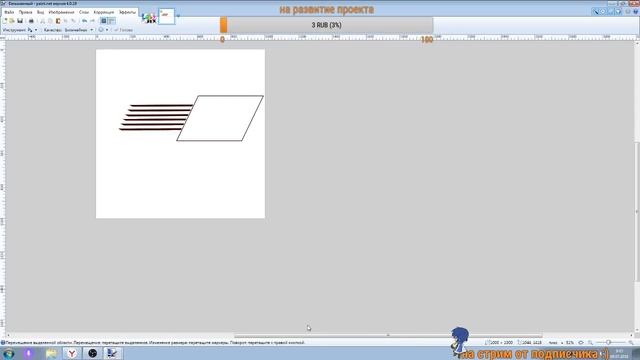The image size is (640, 360).
Task: Toggle the pixel grid view button
Action: click(104, 21)
